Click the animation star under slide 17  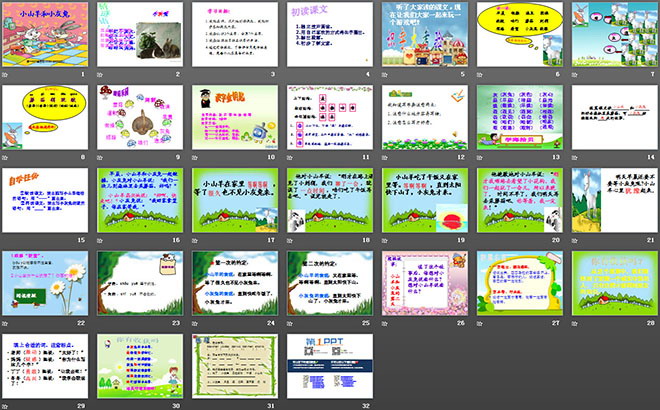pos(195,240)
